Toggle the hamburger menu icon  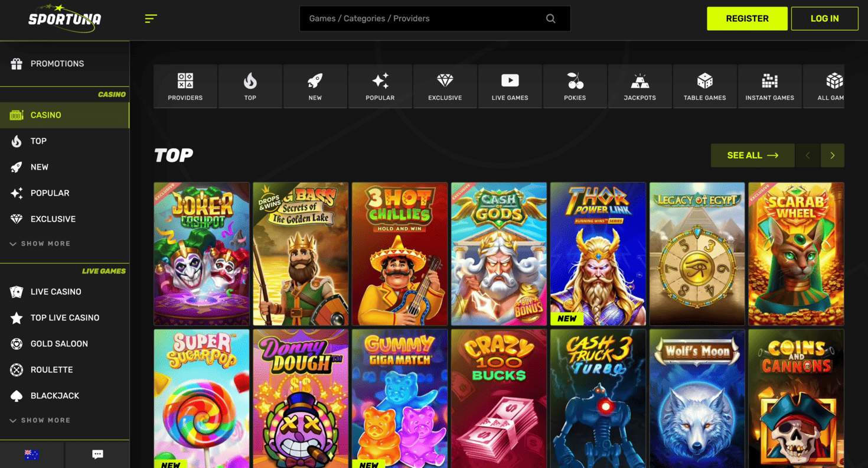click(151, 18)
